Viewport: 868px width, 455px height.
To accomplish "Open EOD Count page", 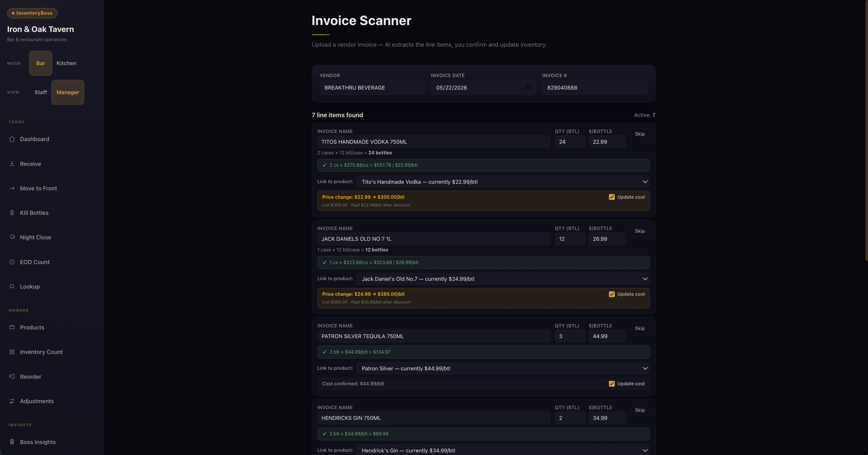I will (x=52, y=262).
